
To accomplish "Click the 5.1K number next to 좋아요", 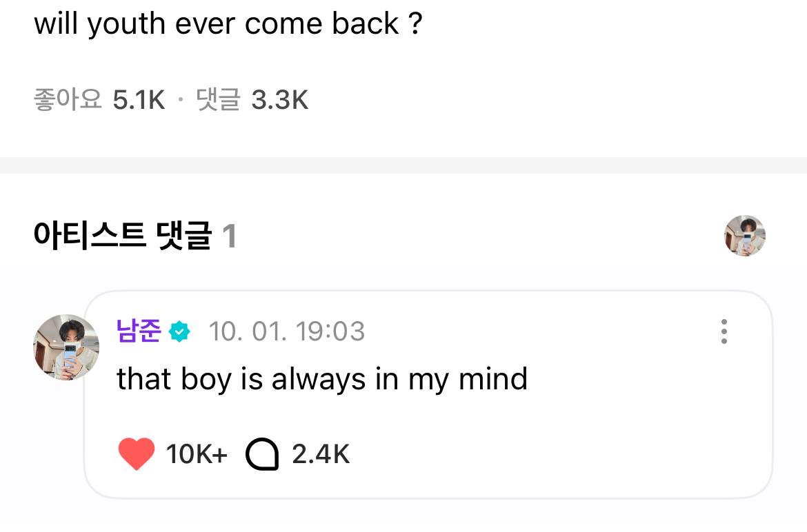I will pos(139,101).
